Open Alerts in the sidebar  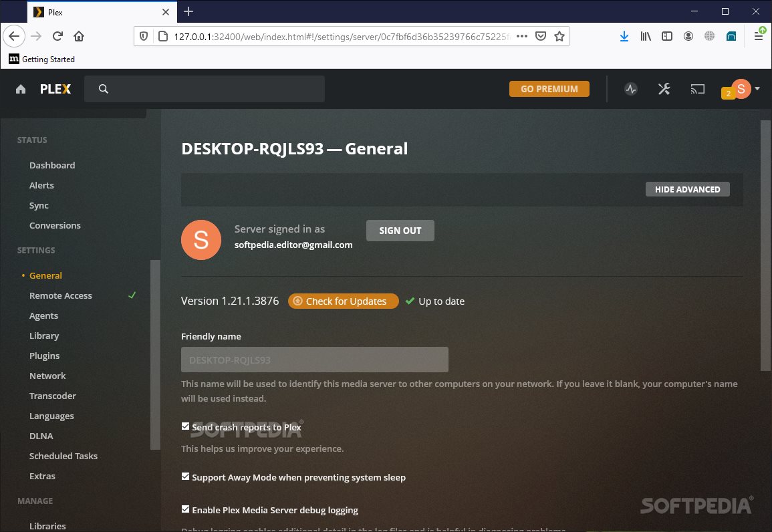click(x=41, y=186)
